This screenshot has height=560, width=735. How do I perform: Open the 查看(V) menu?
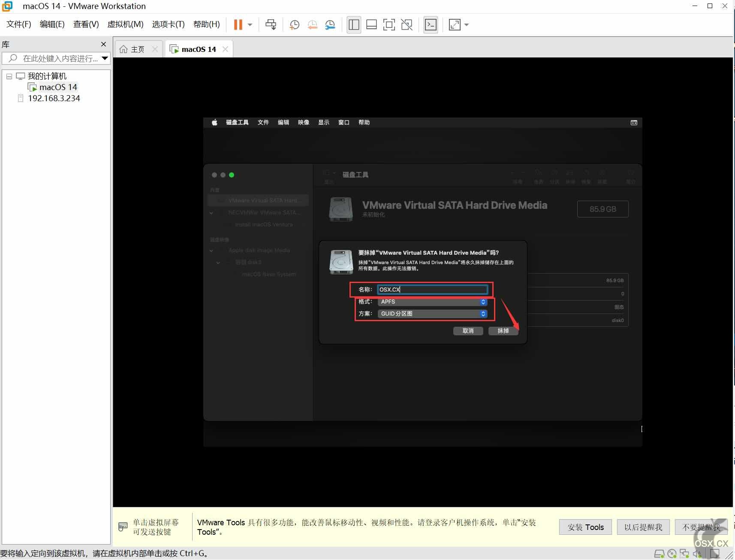[x=86, y=24]
